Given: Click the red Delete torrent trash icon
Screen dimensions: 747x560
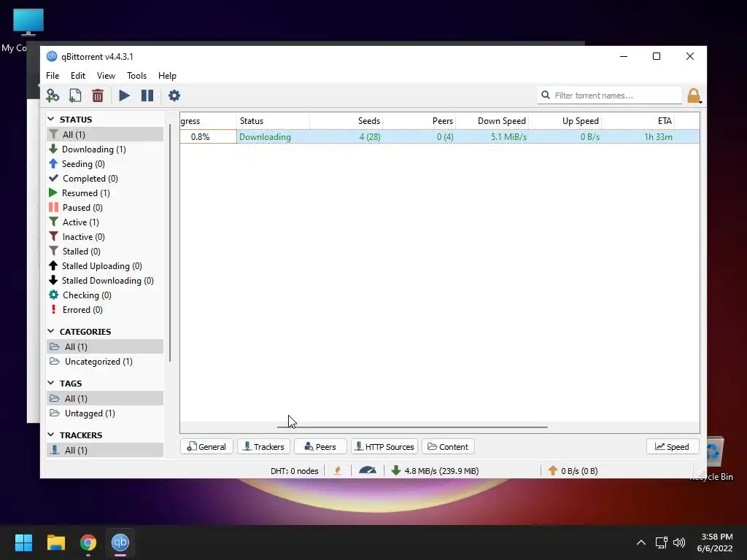Looking at the screenshot, I should pyautogui.click(x=98, y=96).
